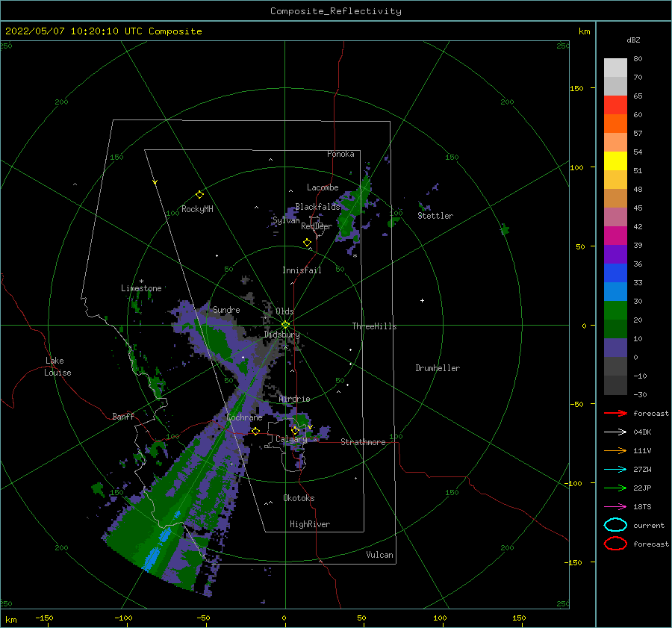Viewport: 672px width, 628px height.
Task: Select the Lacombe label on map
Action: point(323,187)
